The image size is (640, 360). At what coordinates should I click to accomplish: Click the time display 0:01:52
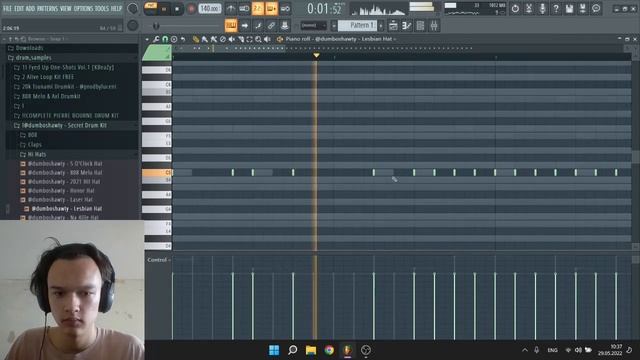tap(324, 9)
